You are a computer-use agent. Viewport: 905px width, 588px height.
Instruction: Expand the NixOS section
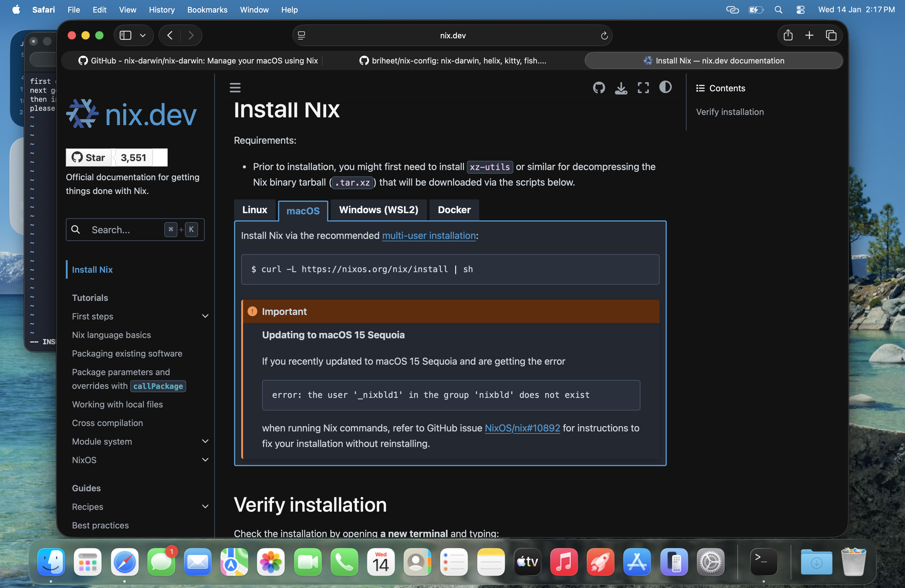click(x=205, y=460)
